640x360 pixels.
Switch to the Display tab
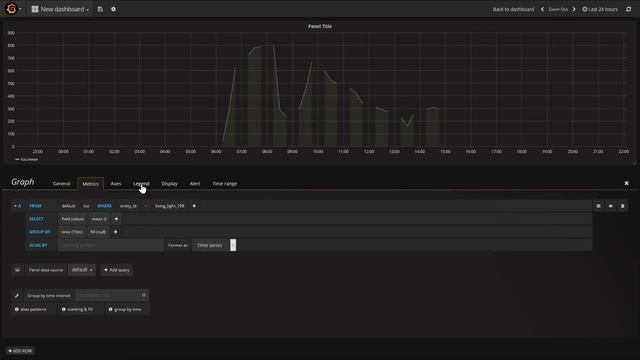pyautogui.click(x=169, y=184)
